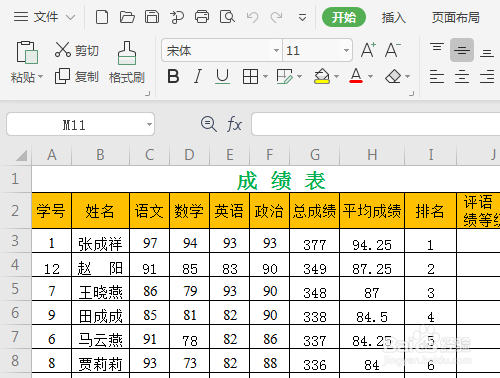The width and height of the screenshot is (500, 378).
Task: Open font group dialog launcher
Action: [412, 94]
